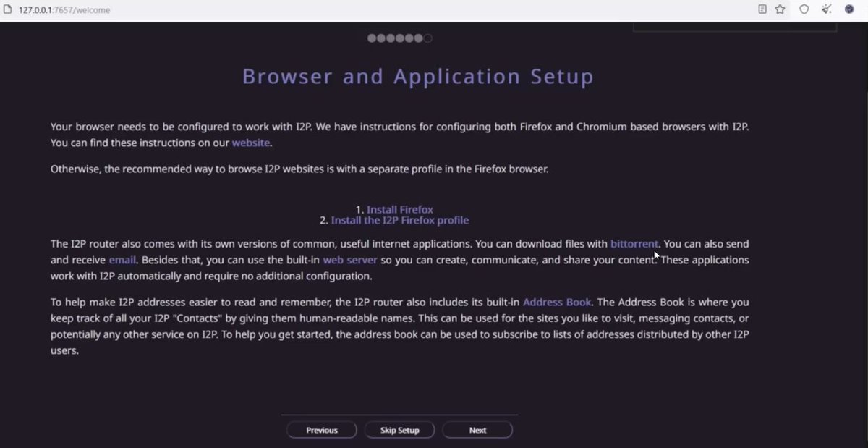Image resolution: width=868 pixels, height=448 pixels.
Task: Open the round profile icon in toolbar
Action: [x=850, y=9]
